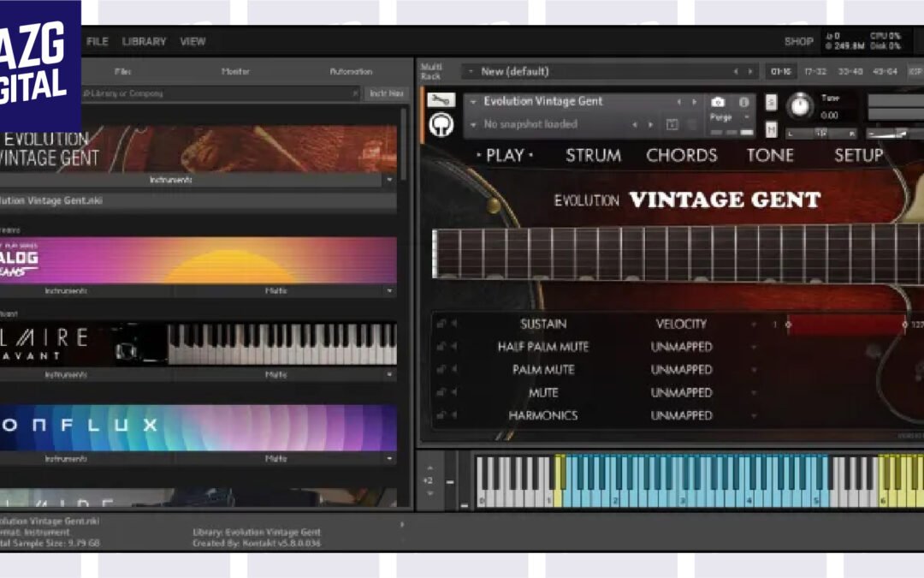The width and height of the screenshot is (924, 578).
Task: Load the next instrument with the right arrow
Action: click(x=694, y=102)
